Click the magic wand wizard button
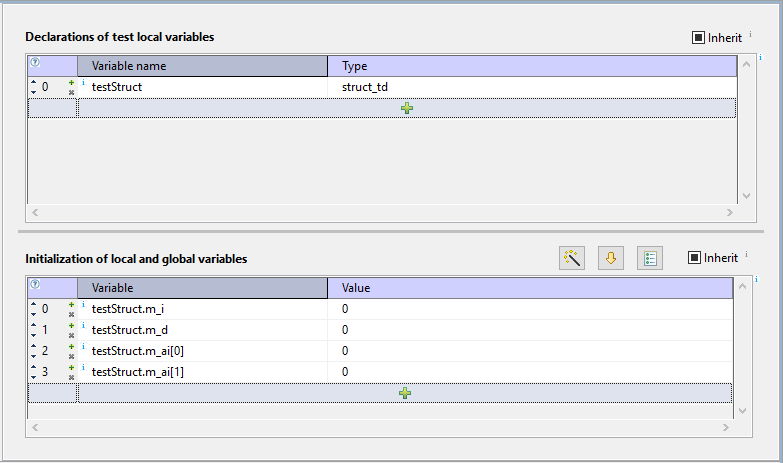This screenshot has height=463, width=783. click(572, 258)
